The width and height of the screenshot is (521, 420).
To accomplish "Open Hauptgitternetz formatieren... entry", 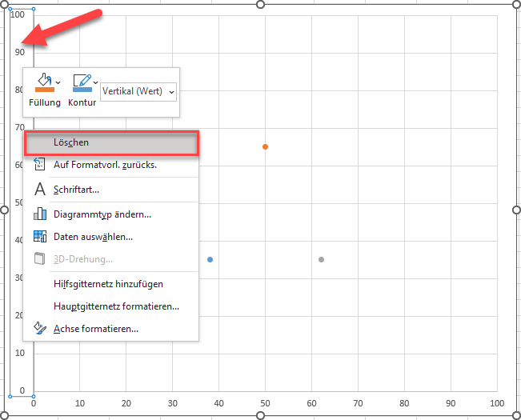I will coord(111,306).
